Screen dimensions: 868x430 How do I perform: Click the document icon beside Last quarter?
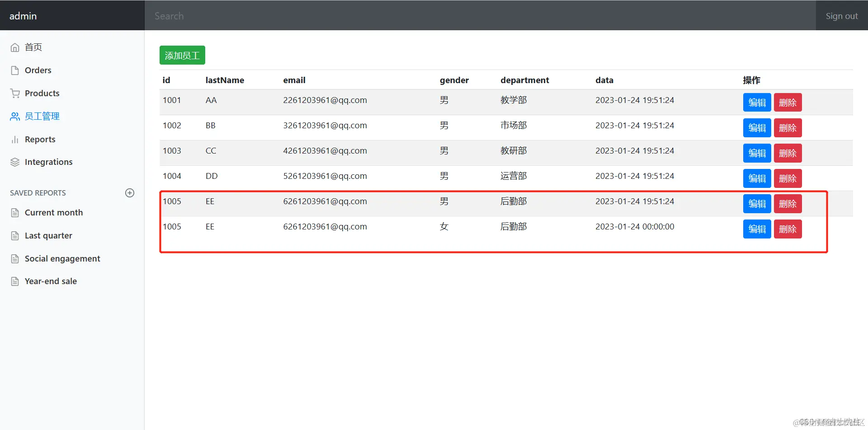click(x=15, y=236)
